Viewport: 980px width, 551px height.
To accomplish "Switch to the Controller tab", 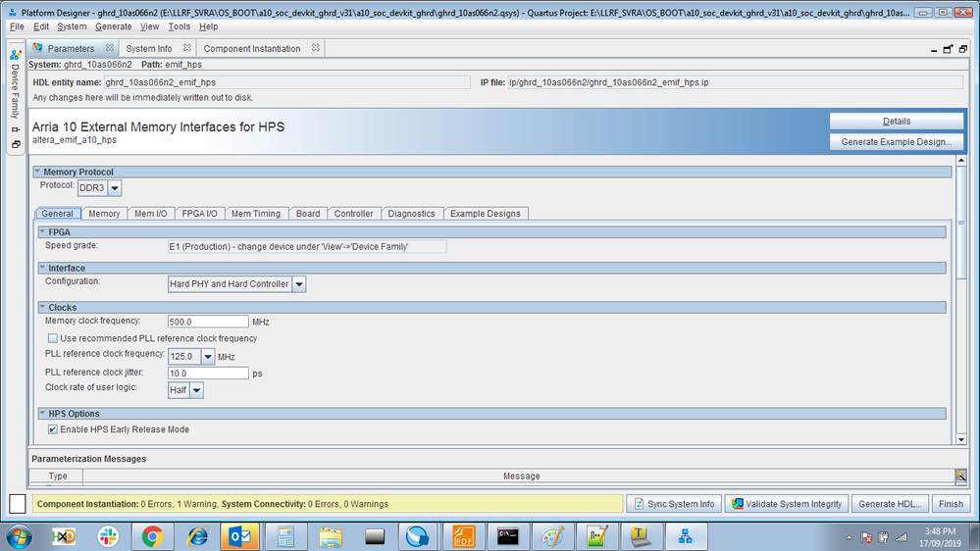I will [354, 214].
